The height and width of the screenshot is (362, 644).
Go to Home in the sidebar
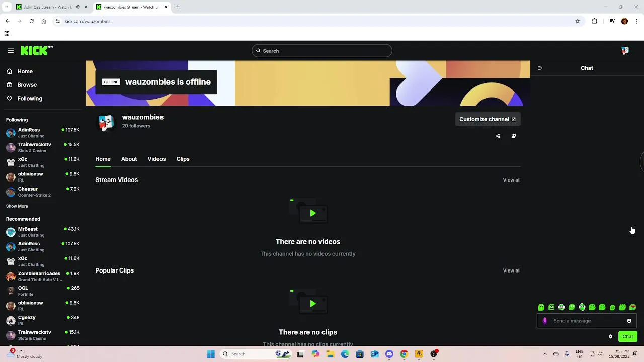(x=20, y=71)
